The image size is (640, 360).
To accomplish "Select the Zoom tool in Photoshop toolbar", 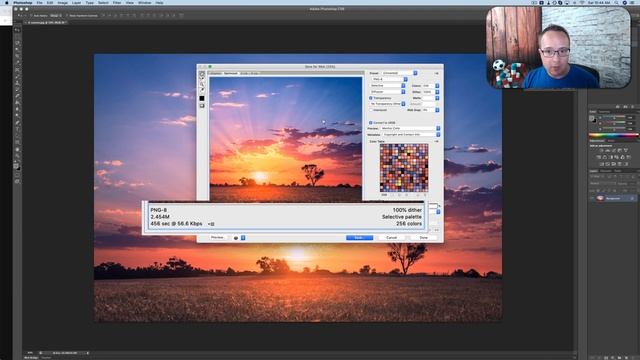I will tap(17, 156).
